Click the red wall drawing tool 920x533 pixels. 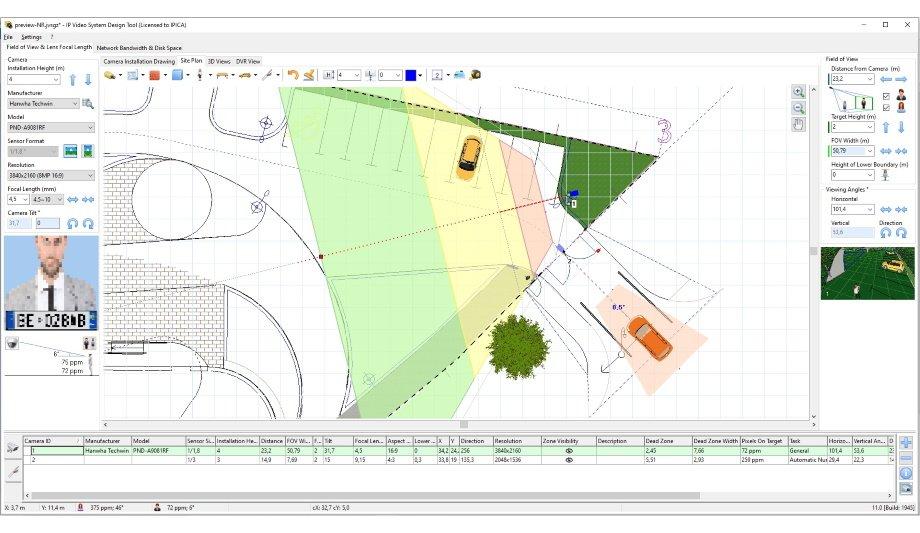click(155, 75)
